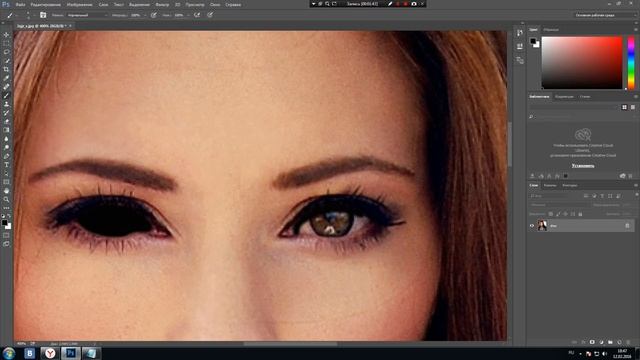
Task: Delete layer with trash icon
Action: (x=629, y=342)
